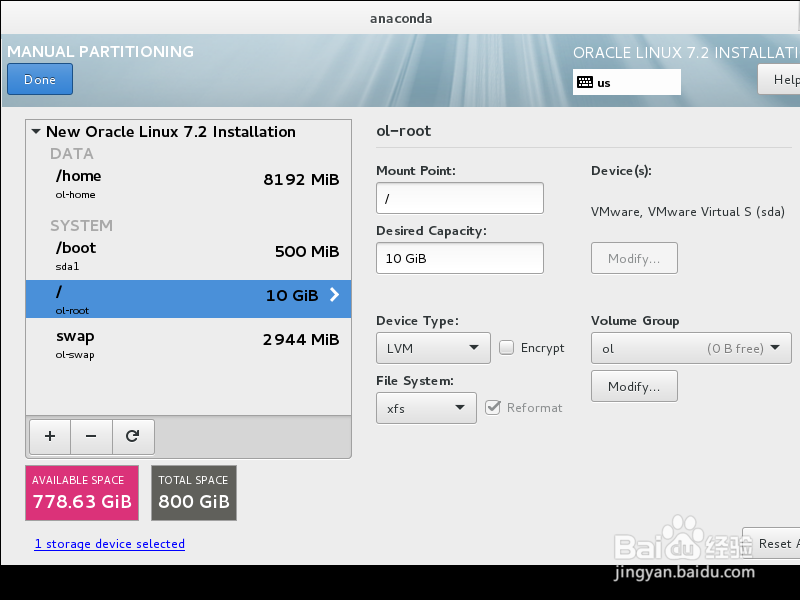This screenshot has height=600, width=800.
Task: Open the File System xfs dropdown
Action: tap(426, 408)
